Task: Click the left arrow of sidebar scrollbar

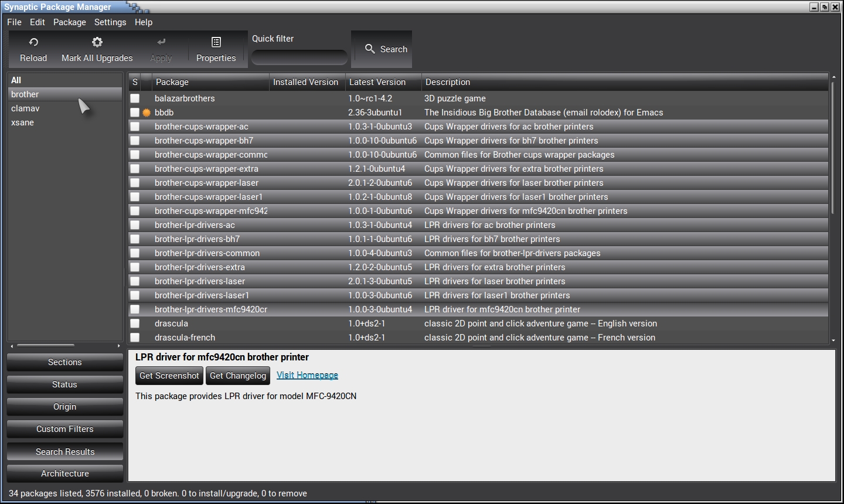Action: 12,346
